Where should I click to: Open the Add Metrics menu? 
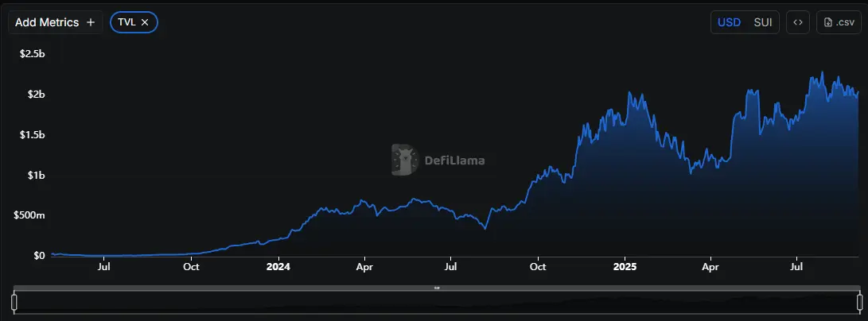55,22
